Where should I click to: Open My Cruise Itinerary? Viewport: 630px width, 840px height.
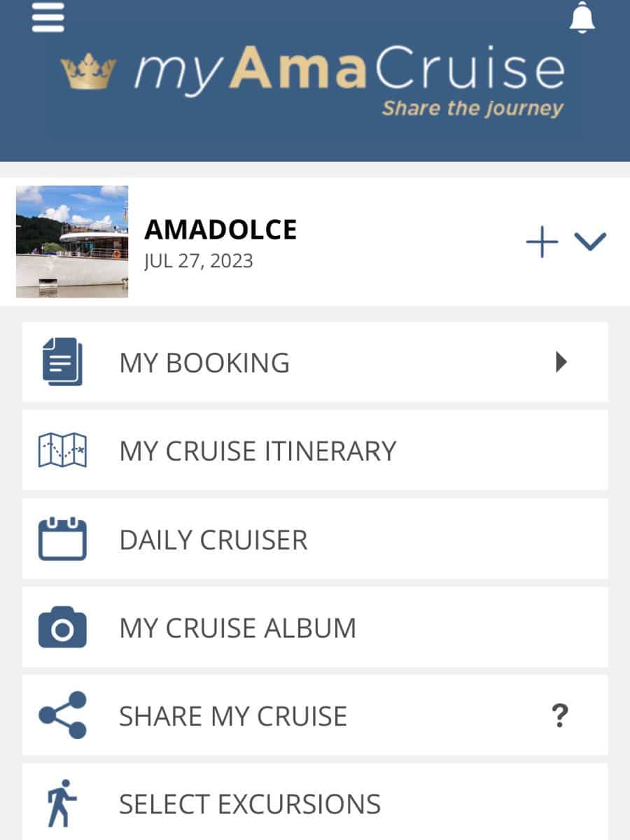pyautogui.click(x=315, y=450)
